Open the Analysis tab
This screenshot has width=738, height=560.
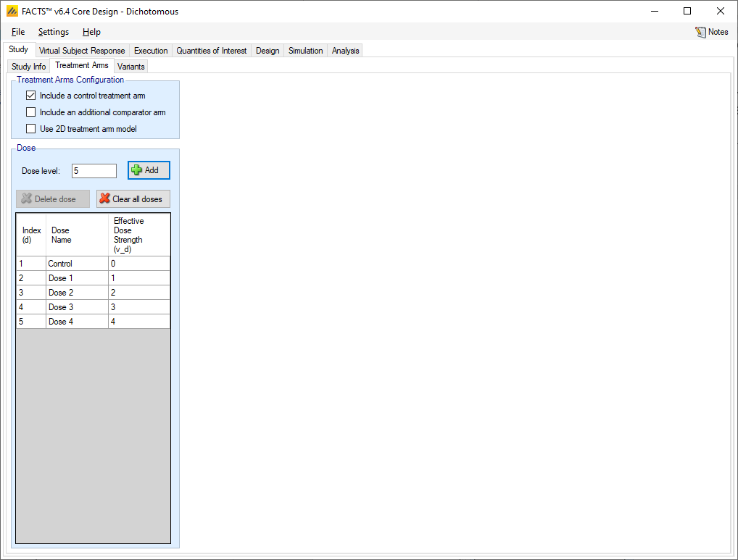tap(346, 51)
